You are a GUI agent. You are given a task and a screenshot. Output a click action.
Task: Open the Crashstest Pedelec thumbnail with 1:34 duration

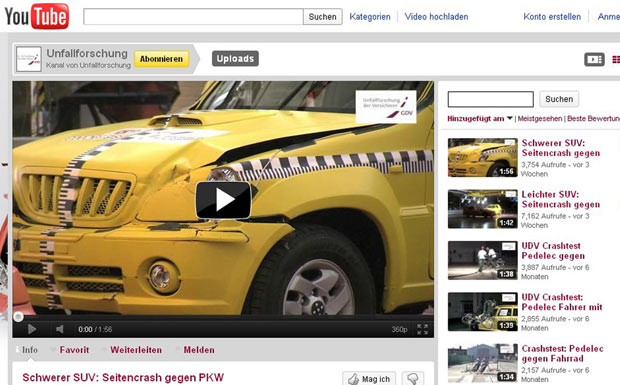point(482,363)
